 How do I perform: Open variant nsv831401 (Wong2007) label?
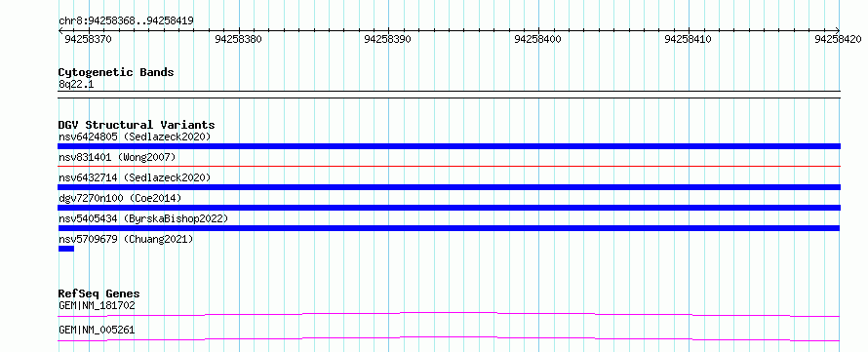[x=117, y=157]
